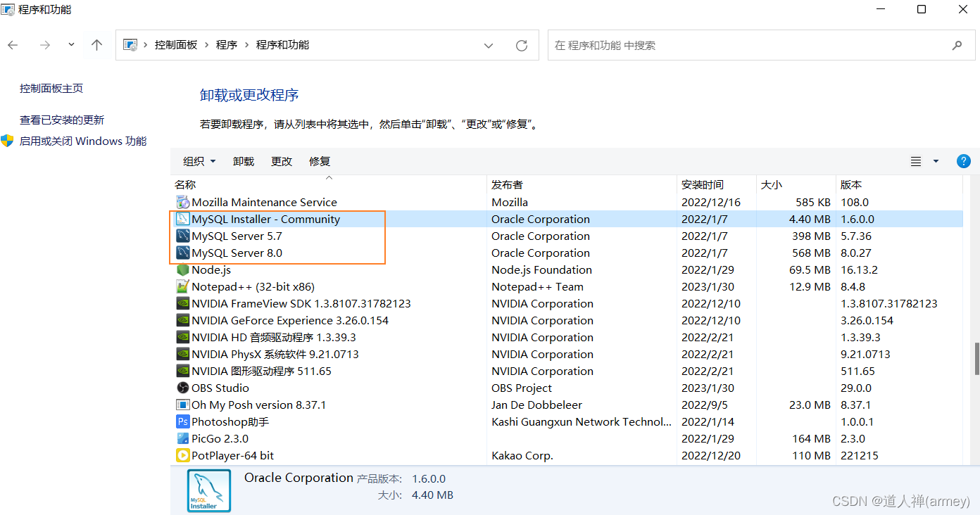Click the Oh My Posh icon
Image resolution: width=980 pixels, height=515 pixels.
click(x=182, y=405)
